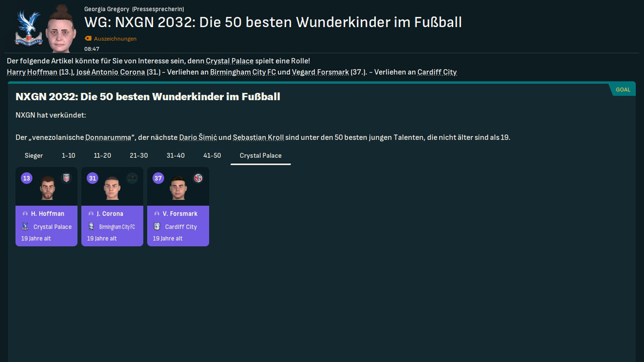Follow the José Antonio Corona link

[x=111, y=72]
